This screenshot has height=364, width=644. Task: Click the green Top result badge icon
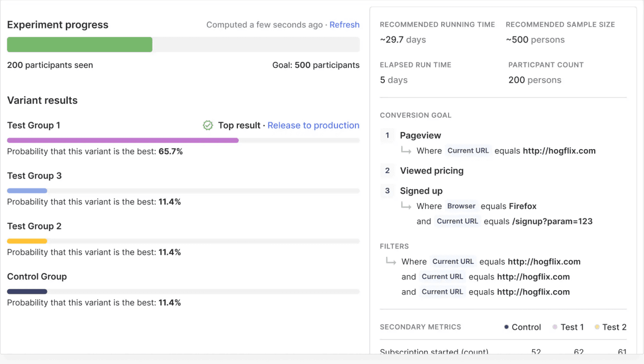pos(208,125)
